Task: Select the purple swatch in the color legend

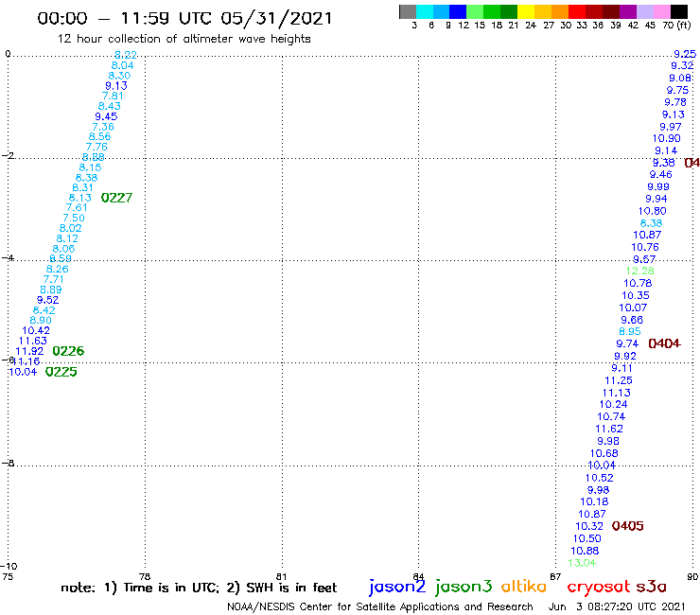Action: coord(628,12)
